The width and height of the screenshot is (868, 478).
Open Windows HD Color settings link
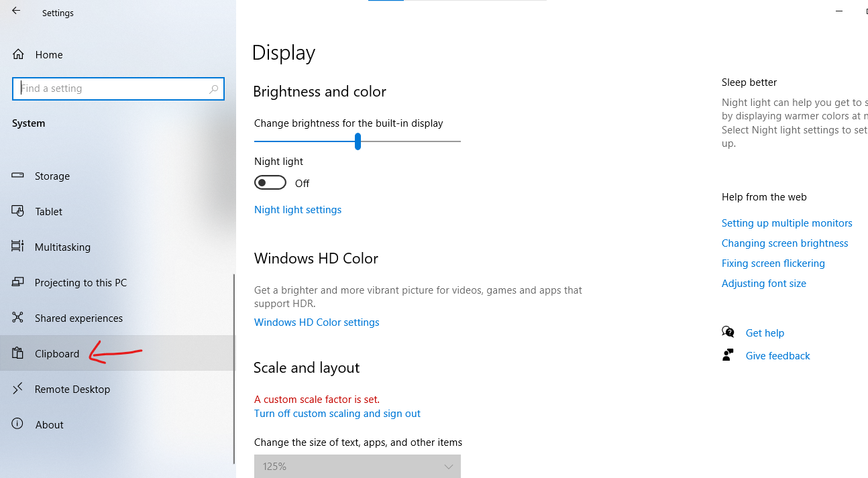[x=317, y=322]
